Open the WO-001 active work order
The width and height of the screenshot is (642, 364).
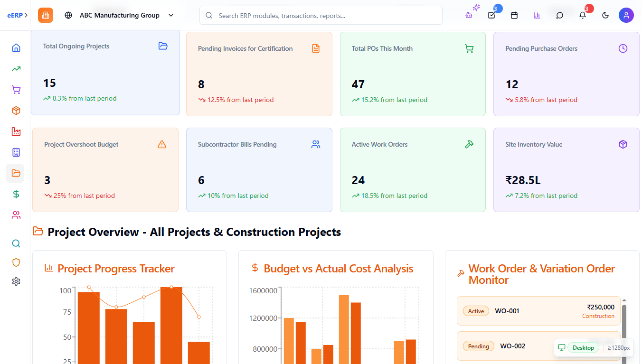coord(538,311)
